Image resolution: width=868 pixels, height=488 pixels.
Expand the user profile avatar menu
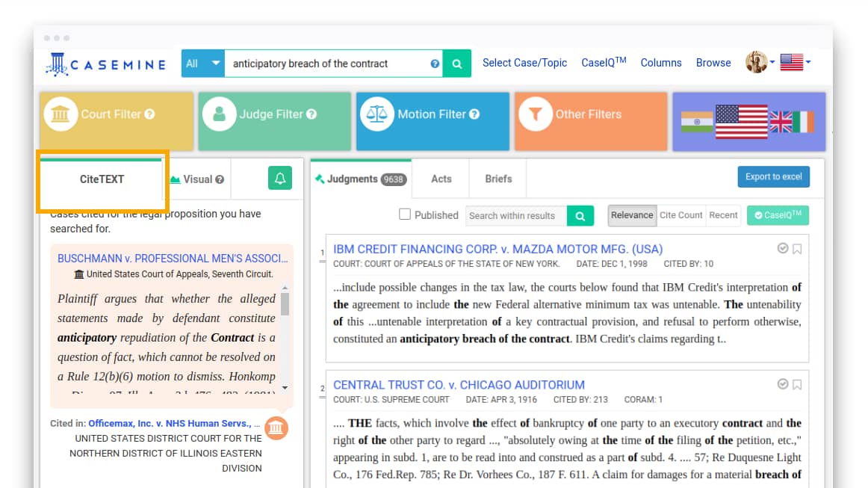pos(759,63)
